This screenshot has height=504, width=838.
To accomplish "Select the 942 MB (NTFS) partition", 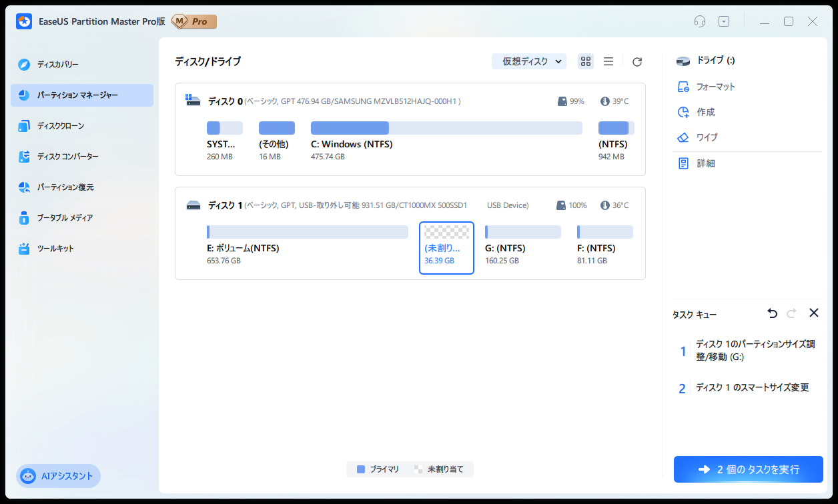I will coord(616,141).
